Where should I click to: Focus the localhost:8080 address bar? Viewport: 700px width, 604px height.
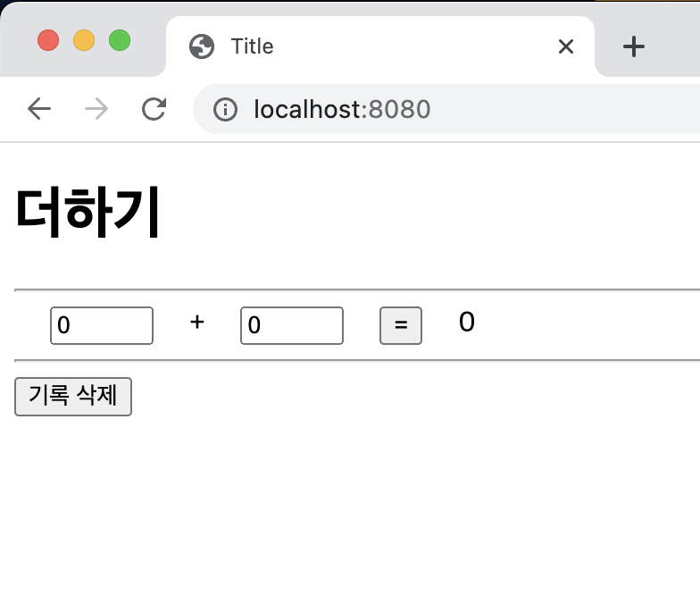coord(446,109)
